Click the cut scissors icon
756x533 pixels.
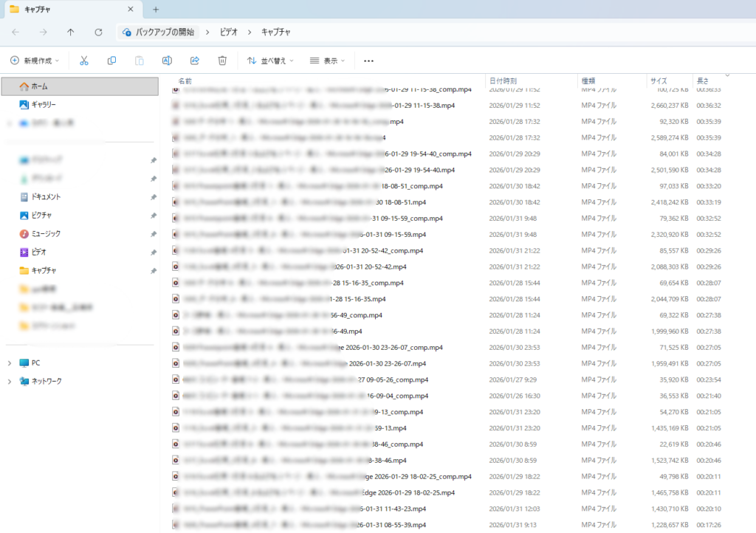click(83, 61)
